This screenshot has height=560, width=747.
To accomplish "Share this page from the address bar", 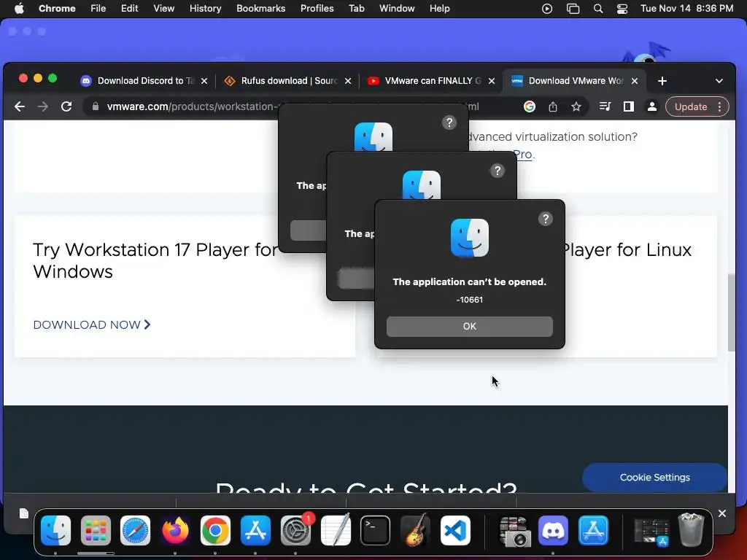I will [x=553, y=106].
